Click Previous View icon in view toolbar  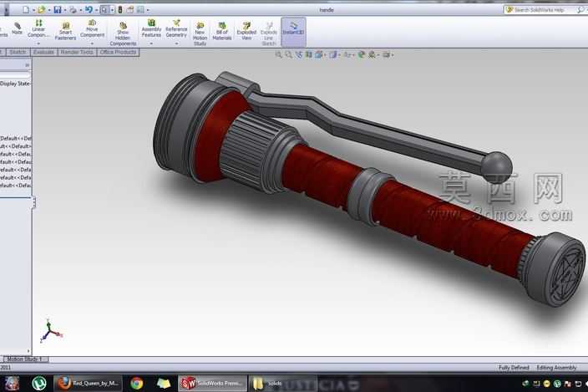pos(298,55)
